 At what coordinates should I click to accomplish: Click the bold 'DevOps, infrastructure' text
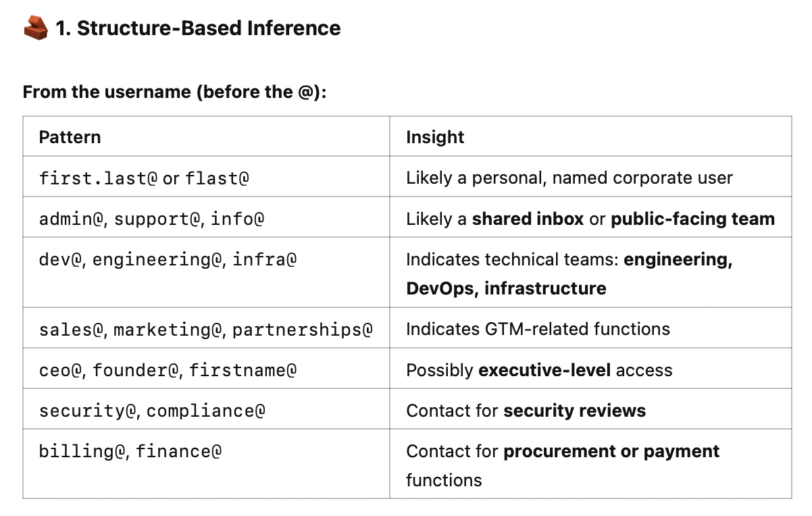pos(506,288)
